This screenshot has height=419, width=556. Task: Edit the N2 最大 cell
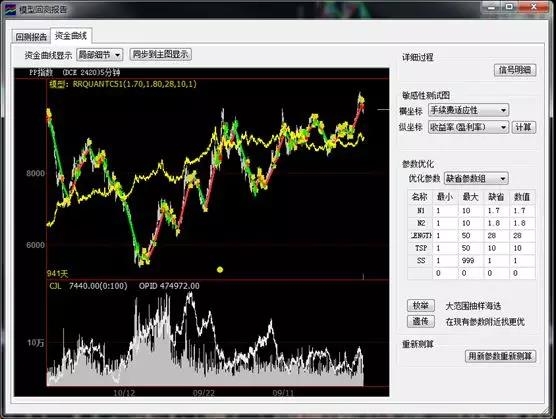[471, 223]
